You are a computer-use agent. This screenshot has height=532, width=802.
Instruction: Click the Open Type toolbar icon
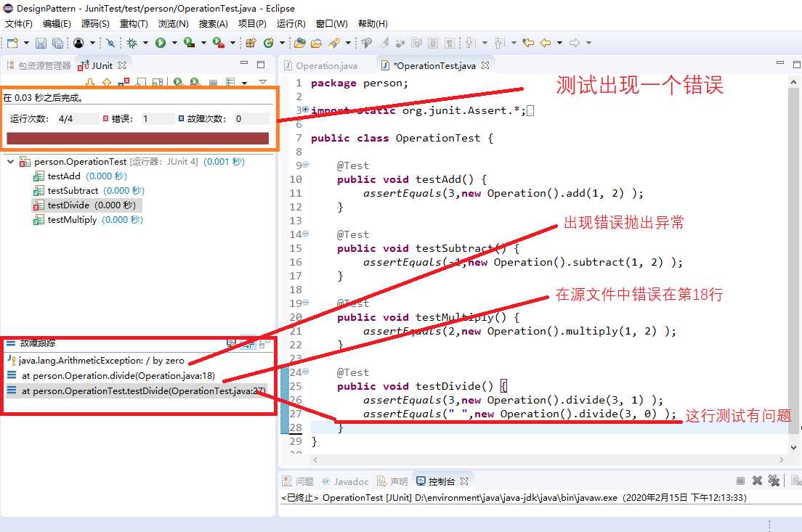coord(300,43)
